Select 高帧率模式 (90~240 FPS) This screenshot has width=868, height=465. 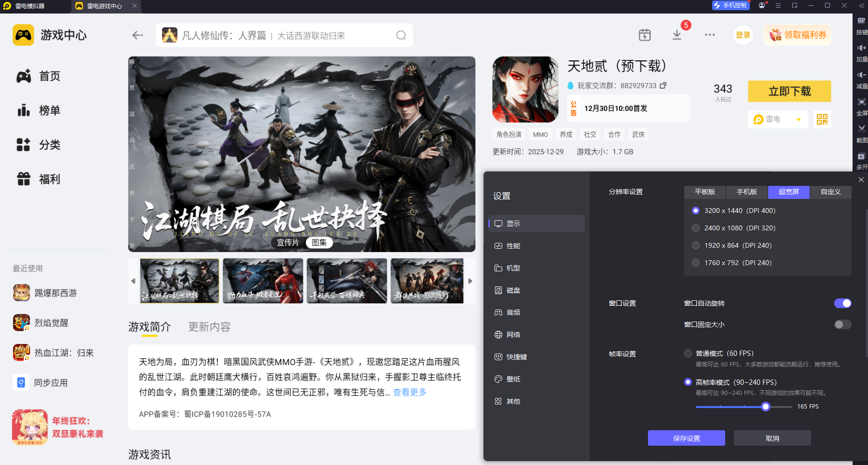click(x=688, y=382)
